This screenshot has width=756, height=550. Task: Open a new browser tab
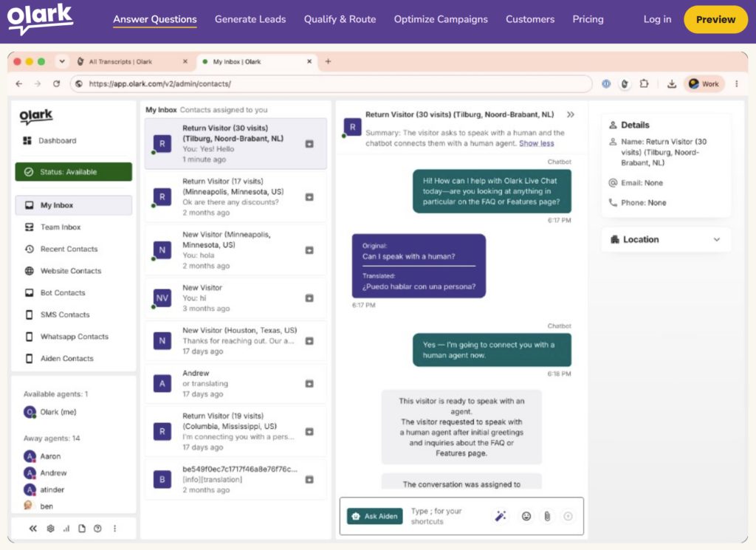[328, 61]
